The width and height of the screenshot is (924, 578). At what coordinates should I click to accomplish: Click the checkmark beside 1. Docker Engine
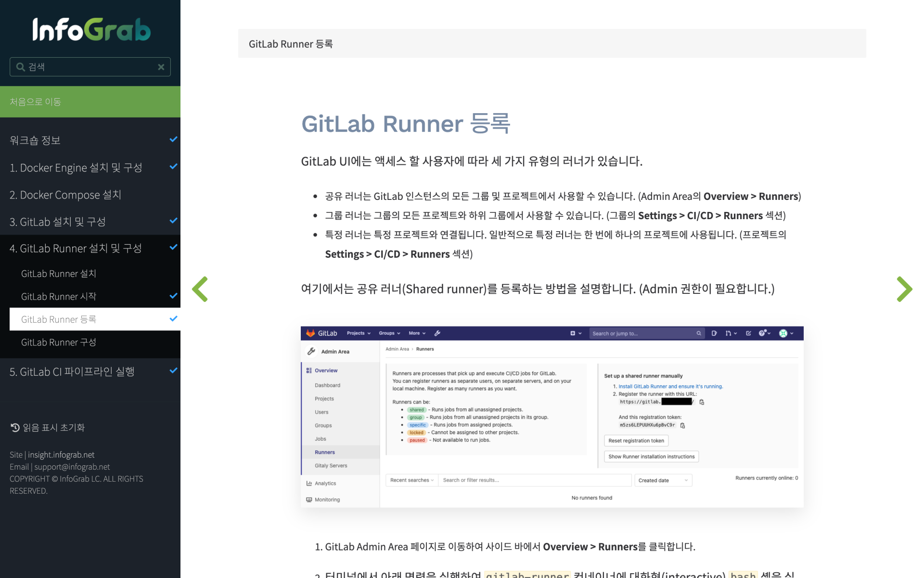coord(174,166)
